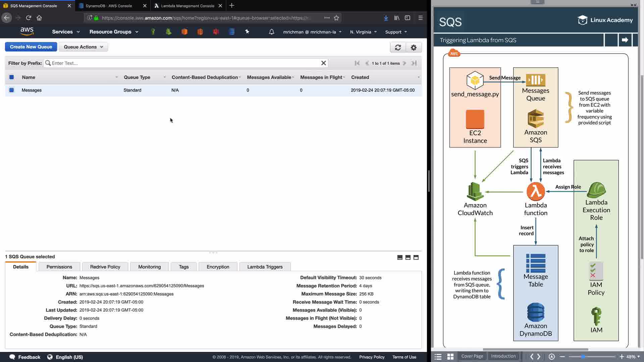
Task: Expand the Queue Actions dropdown
Action: pyautogui.click(x=83, y=47)
